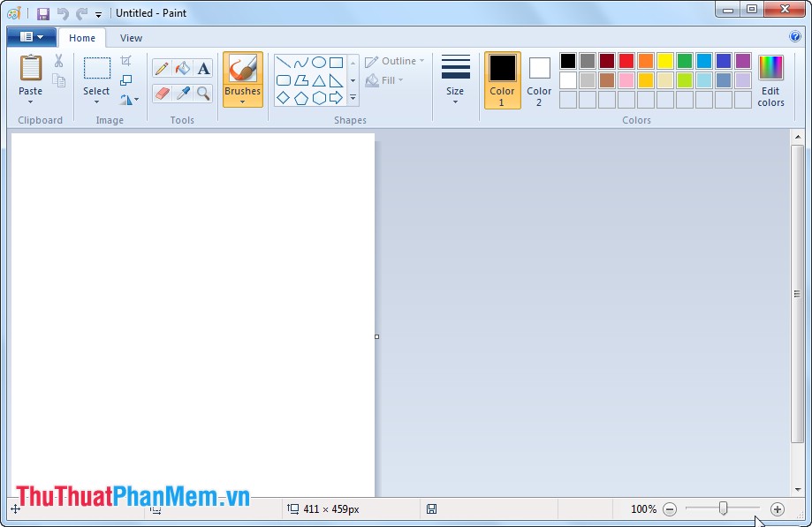Select the red color swatch
This screenshot has width=812, height=527.
(628, 61)
